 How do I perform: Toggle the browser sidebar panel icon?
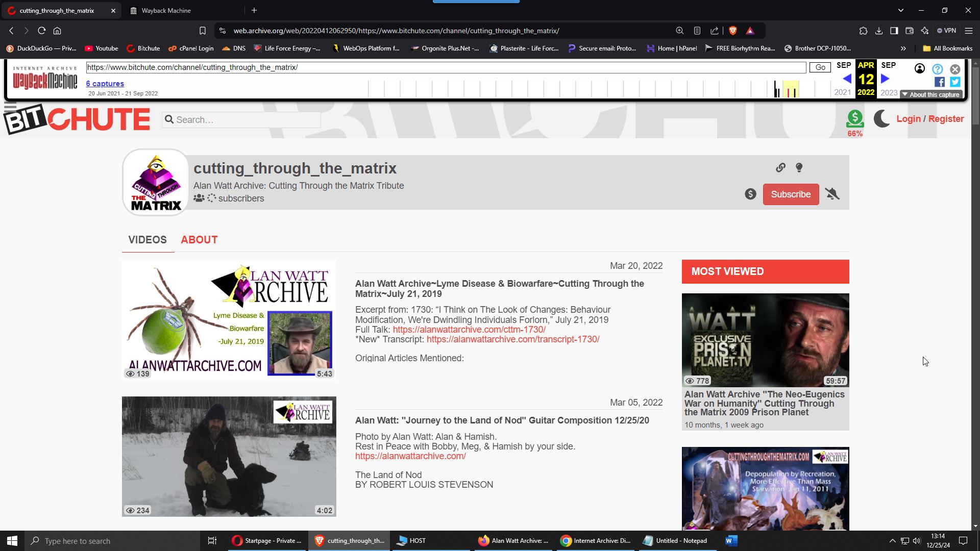(x=894, y=31)
